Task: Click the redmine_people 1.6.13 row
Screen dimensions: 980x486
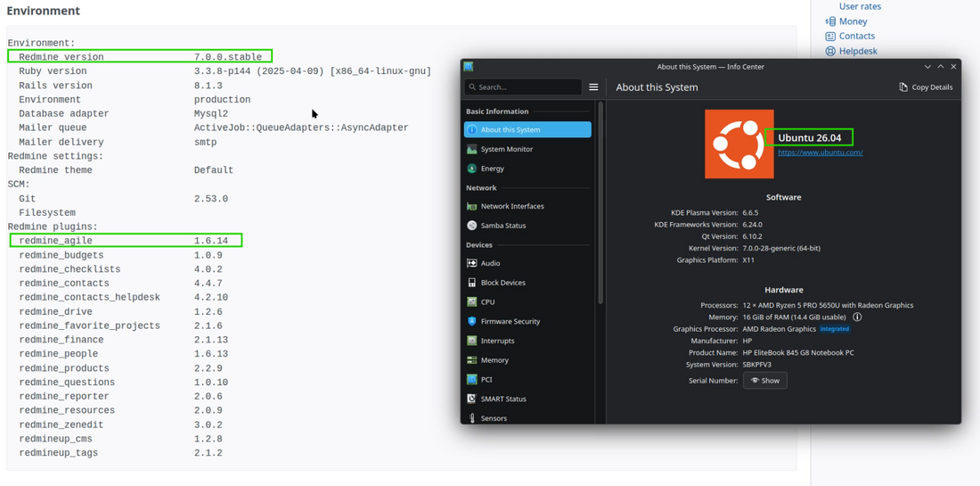Action: click(123, 354)
